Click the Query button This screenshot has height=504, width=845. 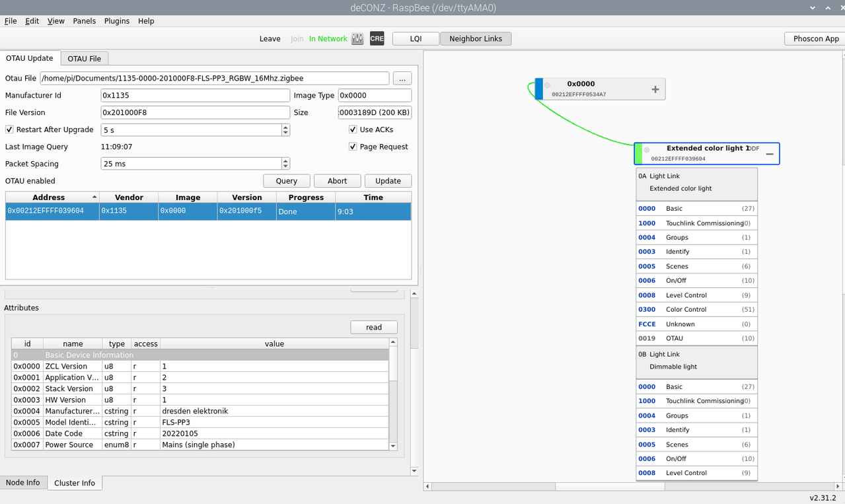(x=287, y=181)
